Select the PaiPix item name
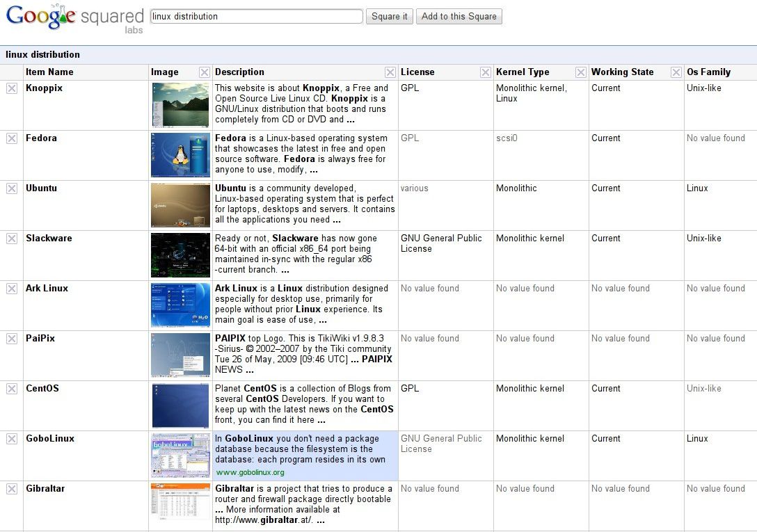757x532 pixels. [x=40, y=339]
